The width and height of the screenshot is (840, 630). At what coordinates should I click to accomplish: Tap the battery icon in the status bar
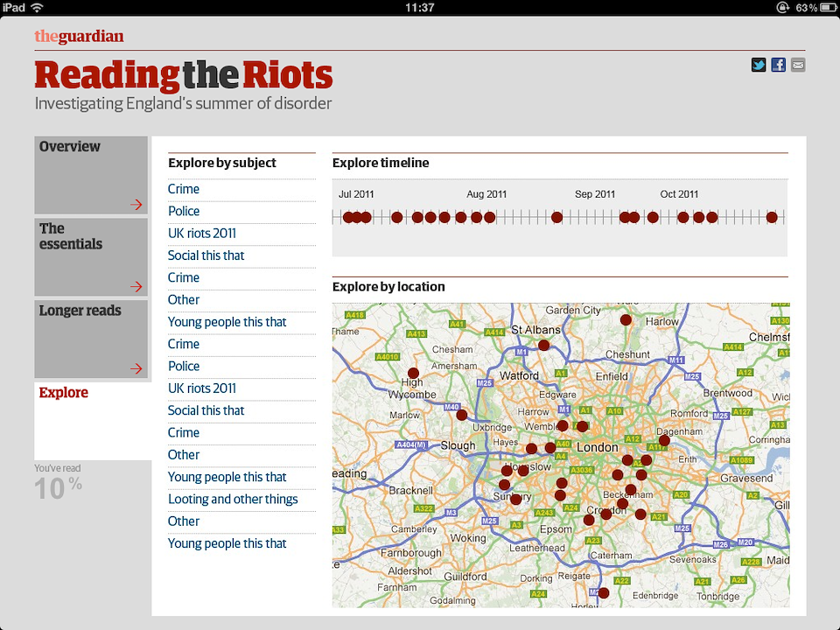tap(829, 8)
